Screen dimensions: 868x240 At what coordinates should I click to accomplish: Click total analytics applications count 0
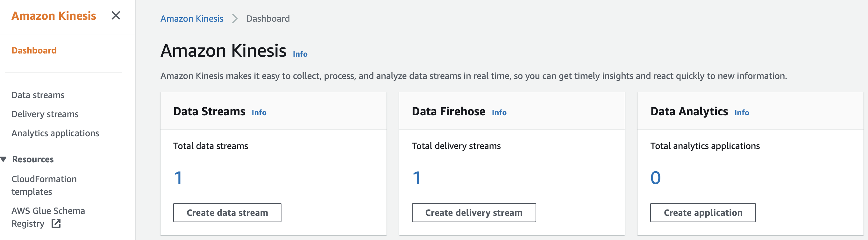[655, 178]
